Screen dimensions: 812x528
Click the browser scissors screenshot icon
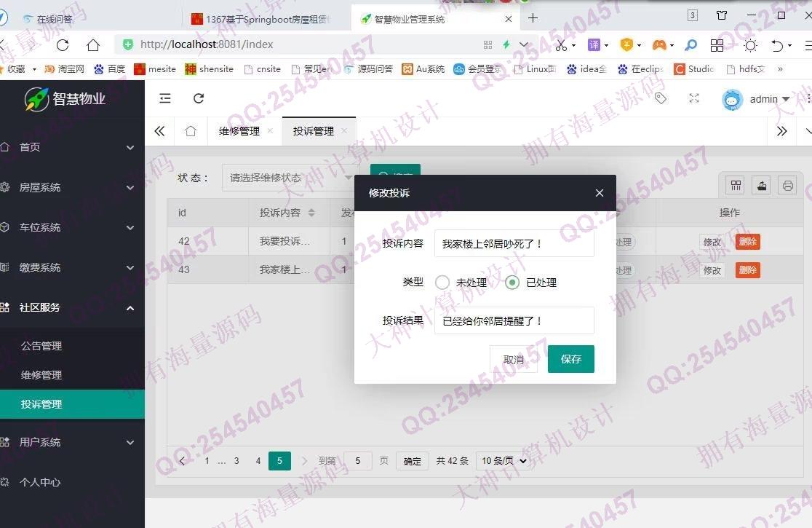click(x=561, y=46)
